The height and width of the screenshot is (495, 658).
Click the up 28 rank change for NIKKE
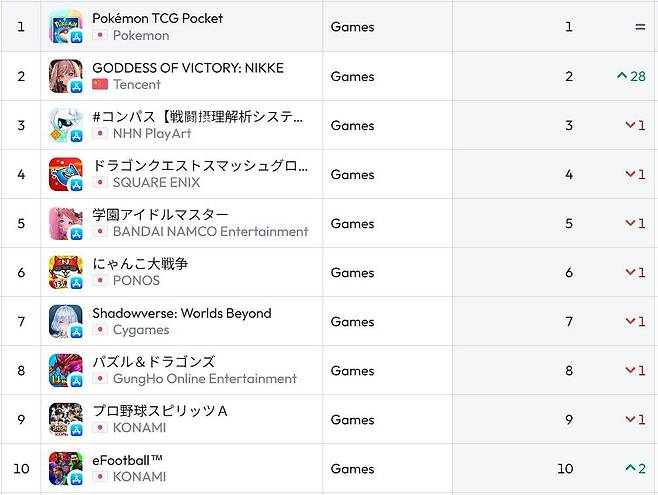(x=631, y=76)
